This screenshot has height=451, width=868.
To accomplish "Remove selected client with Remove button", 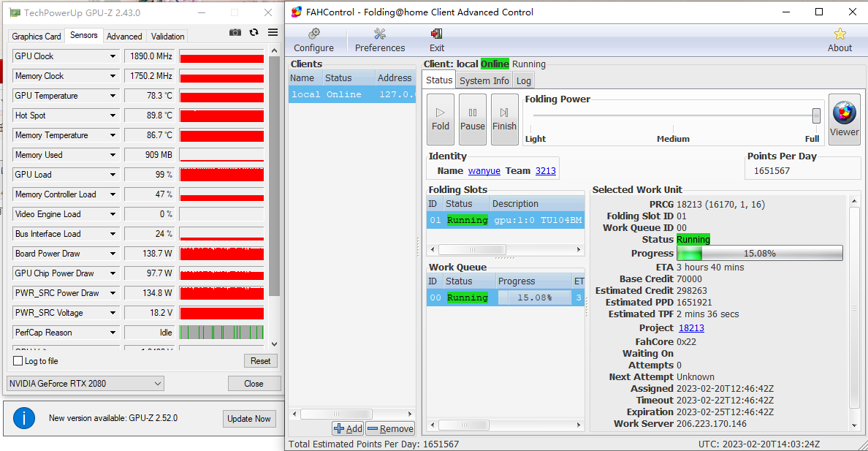I will coord(390,428).
